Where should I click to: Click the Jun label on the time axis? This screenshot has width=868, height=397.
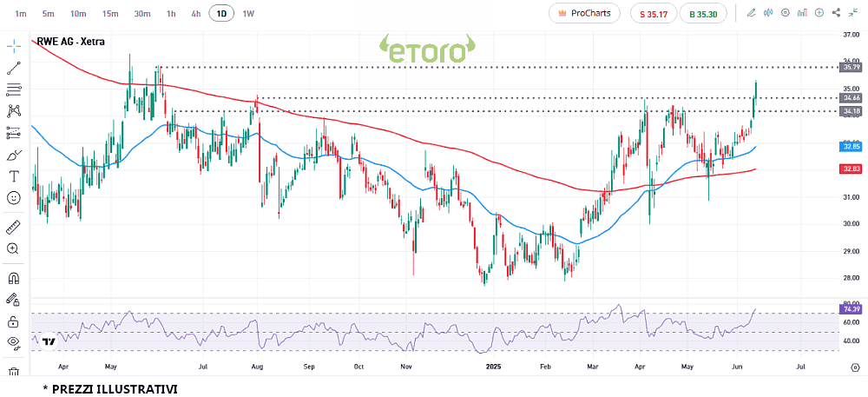[x=737, y=367]
